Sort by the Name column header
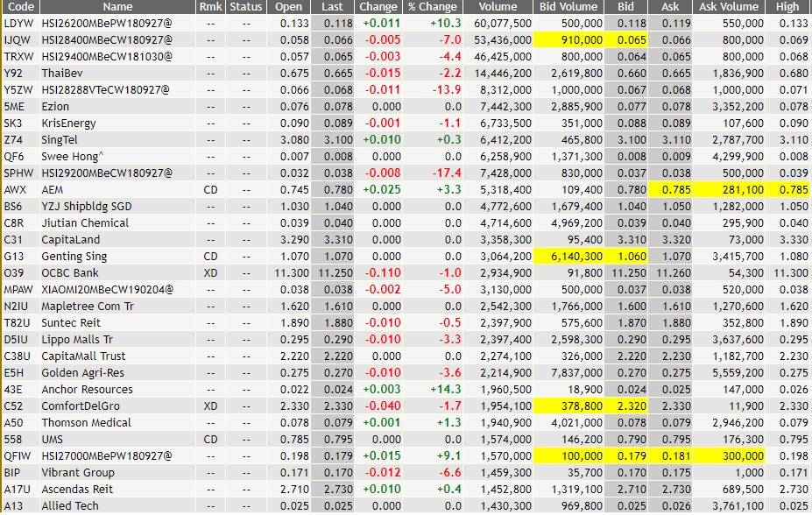812x515 pixels. click(x=117, y=7)
